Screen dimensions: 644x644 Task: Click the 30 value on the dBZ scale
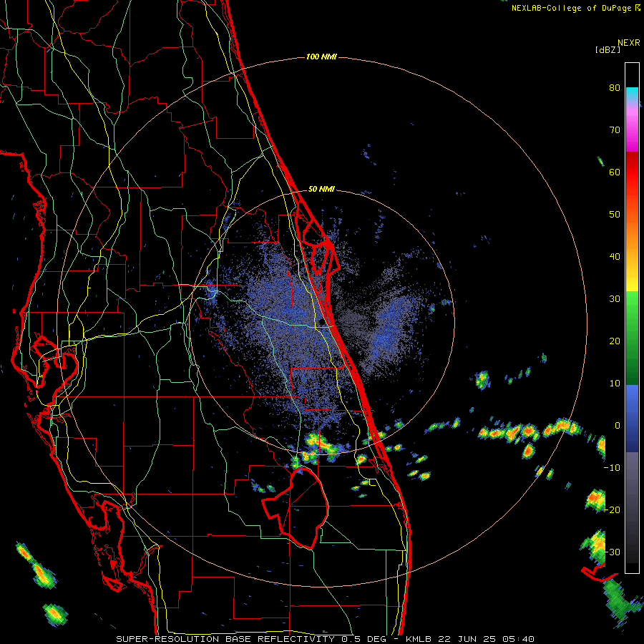click(615, 299)
